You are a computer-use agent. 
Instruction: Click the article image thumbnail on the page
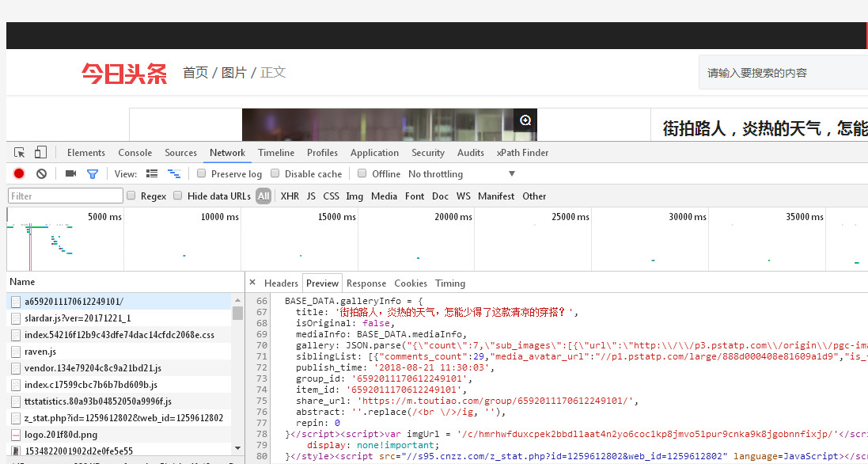(389, 124)
